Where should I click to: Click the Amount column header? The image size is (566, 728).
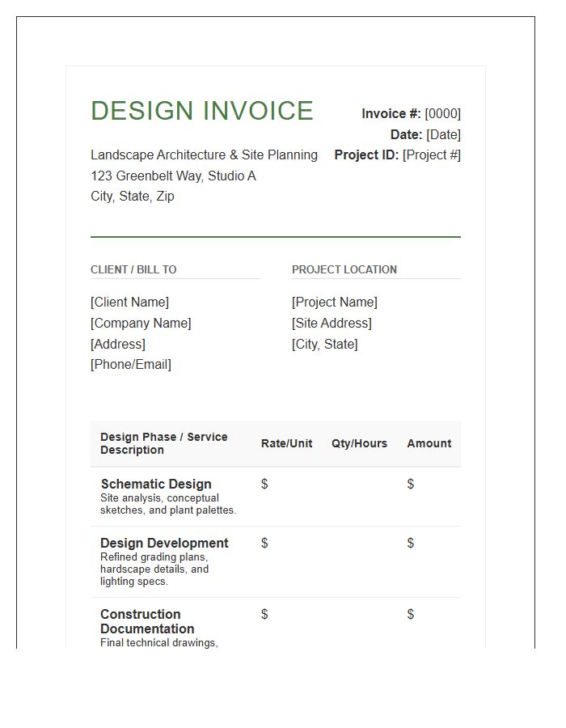click(x=429, y=443)
